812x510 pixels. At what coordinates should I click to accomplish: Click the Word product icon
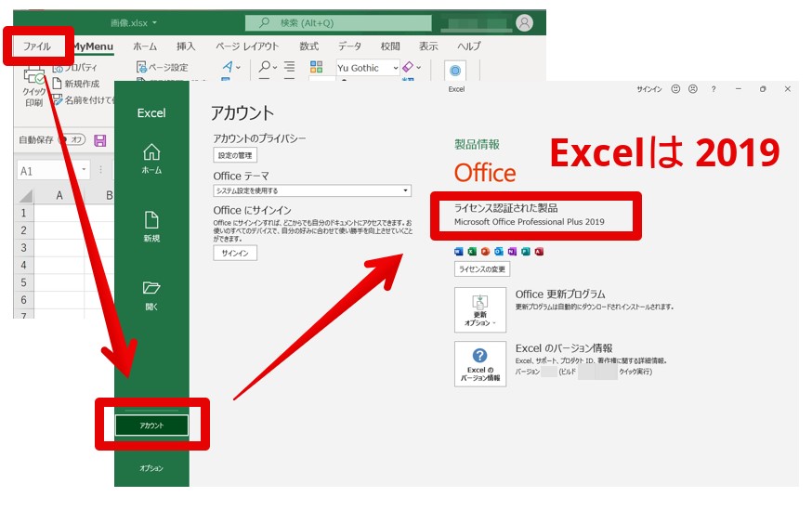pyautogui.click(x=458, y=251)
